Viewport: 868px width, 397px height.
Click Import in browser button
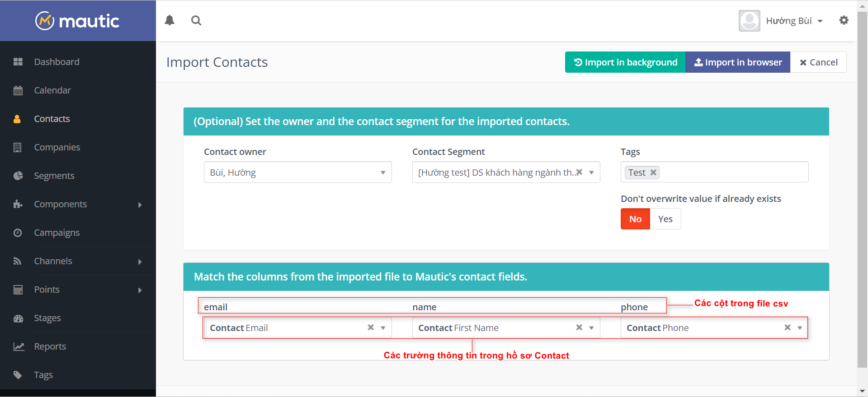(738, 62)
